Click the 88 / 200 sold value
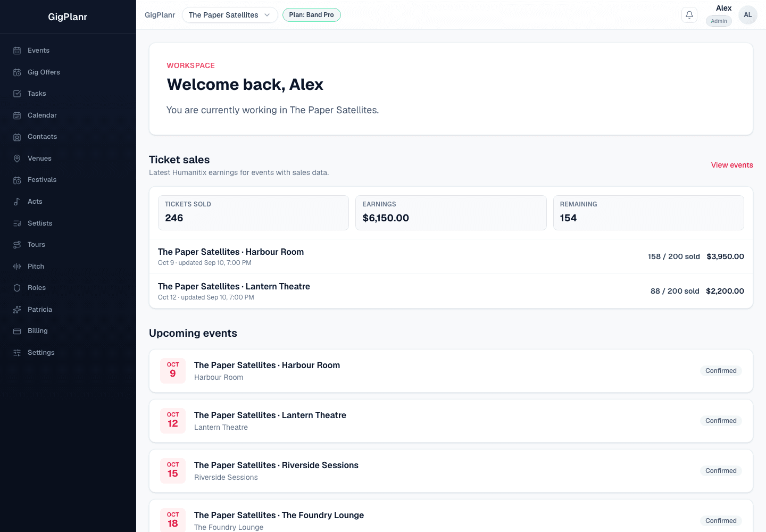 click(x=675, y=291)
